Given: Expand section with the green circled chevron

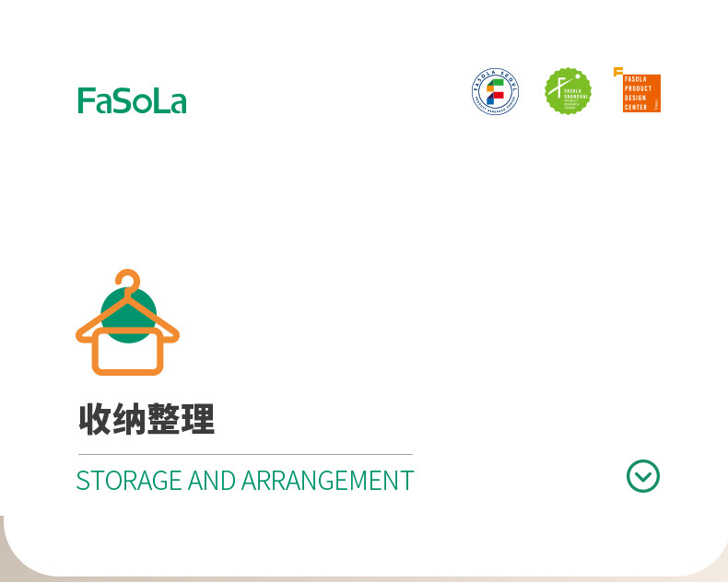Looking at the screenshot, I should (643, 476).
